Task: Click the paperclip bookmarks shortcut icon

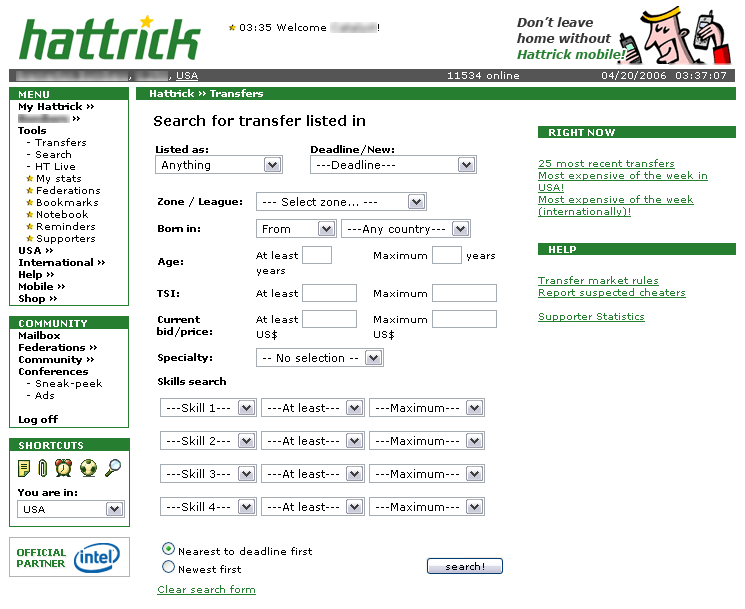Action: (43, 468)
